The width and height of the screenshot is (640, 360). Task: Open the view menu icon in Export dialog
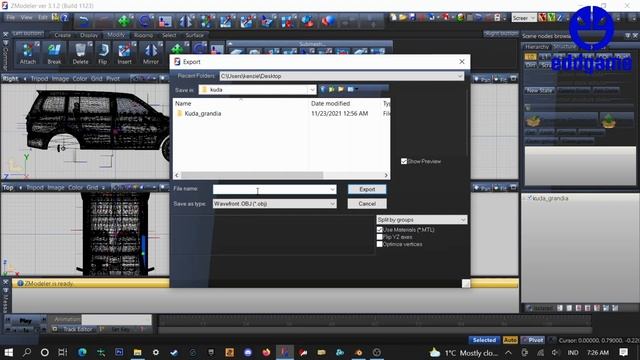pos(352,89)
